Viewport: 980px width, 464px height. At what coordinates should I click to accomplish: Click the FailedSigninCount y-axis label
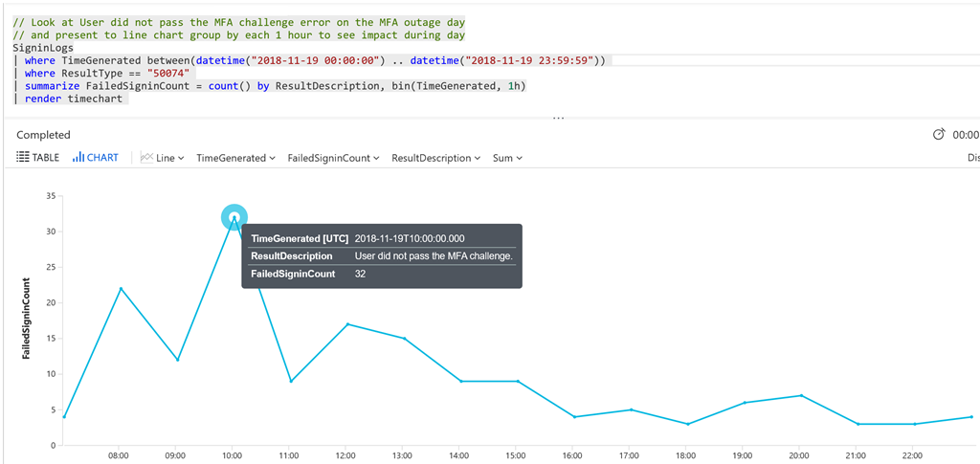[x=27, y=319]
